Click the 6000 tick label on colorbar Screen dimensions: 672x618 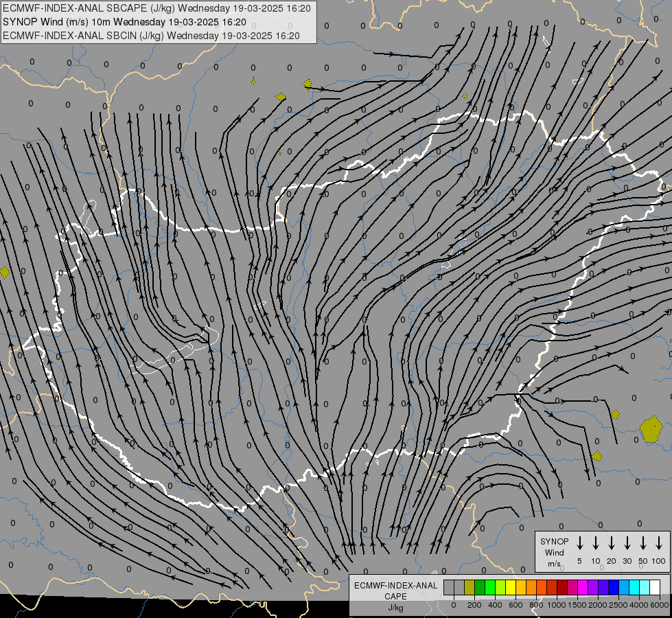pyautogui.click(x=660, y=605)
